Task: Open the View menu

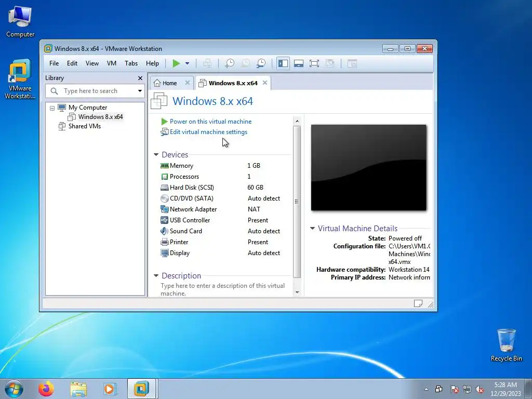Action: (x=92, y=63)
